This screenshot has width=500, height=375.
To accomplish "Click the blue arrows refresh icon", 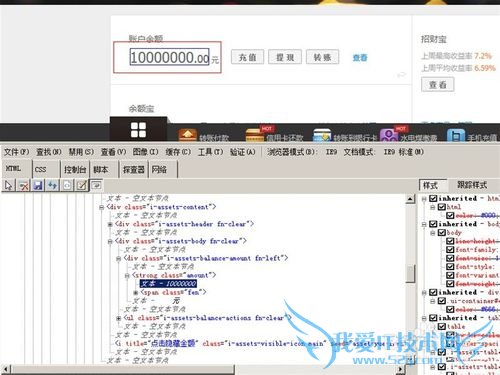I will click(52, 185).
